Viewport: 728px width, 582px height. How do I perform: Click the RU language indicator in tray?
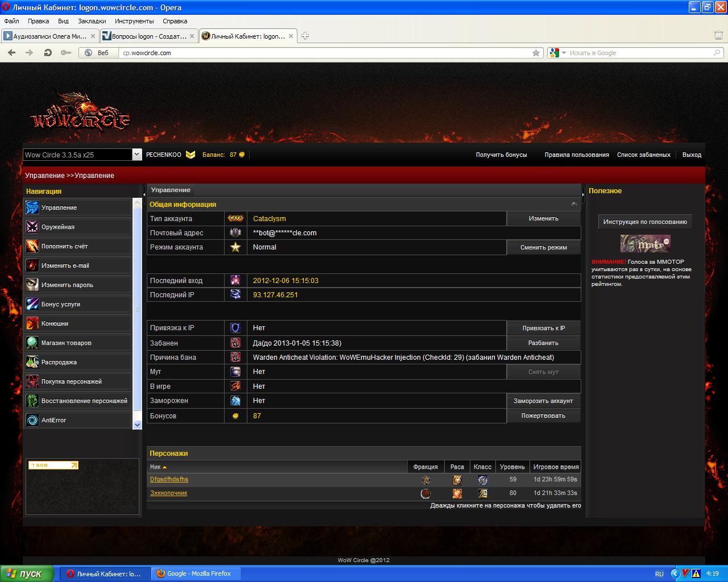point(659,573)
